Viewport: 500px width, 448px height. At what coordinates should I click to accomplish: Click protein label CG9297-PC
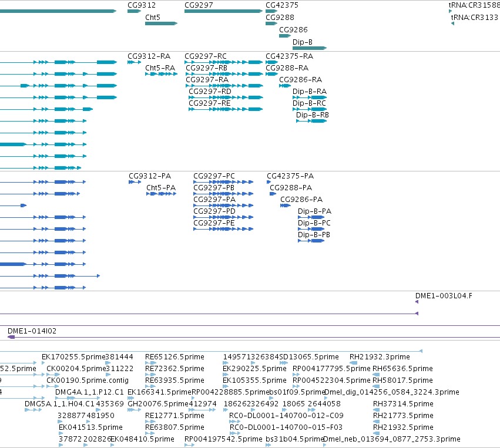pos(214,176)
